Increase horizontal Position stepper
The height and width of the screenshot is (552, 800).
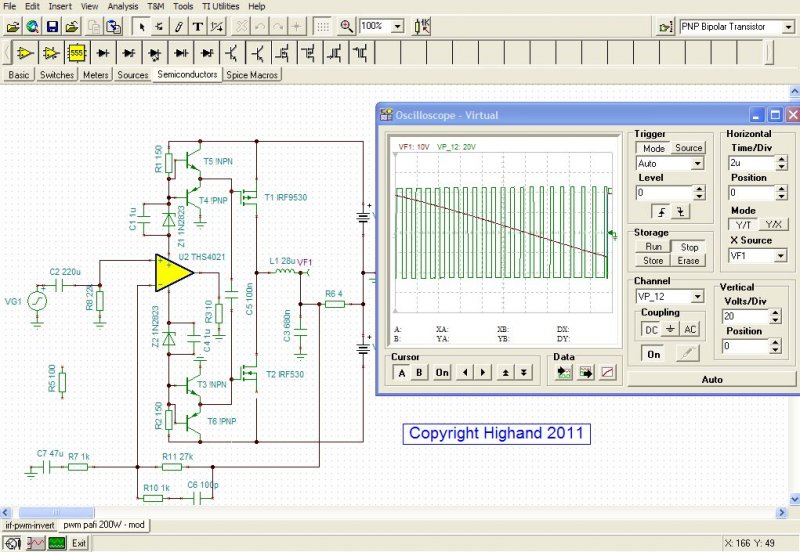pyautogui.click(x=782, y=189)
